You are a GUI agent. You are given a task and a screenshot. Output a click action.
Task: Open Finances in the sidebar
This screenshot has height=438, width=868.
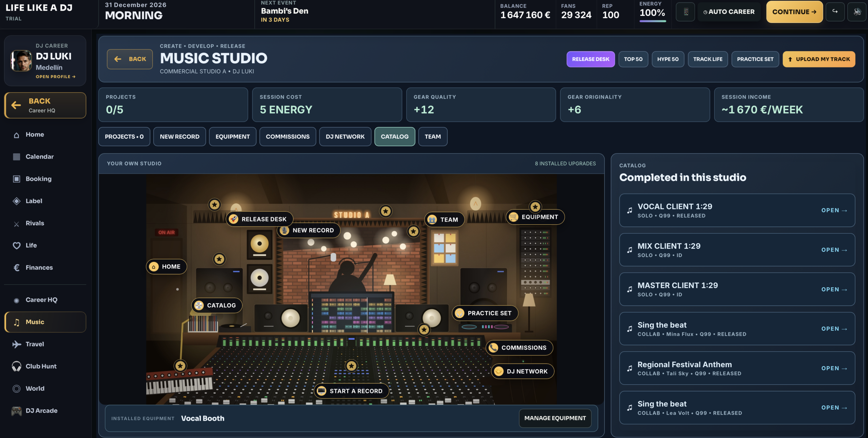45,268
